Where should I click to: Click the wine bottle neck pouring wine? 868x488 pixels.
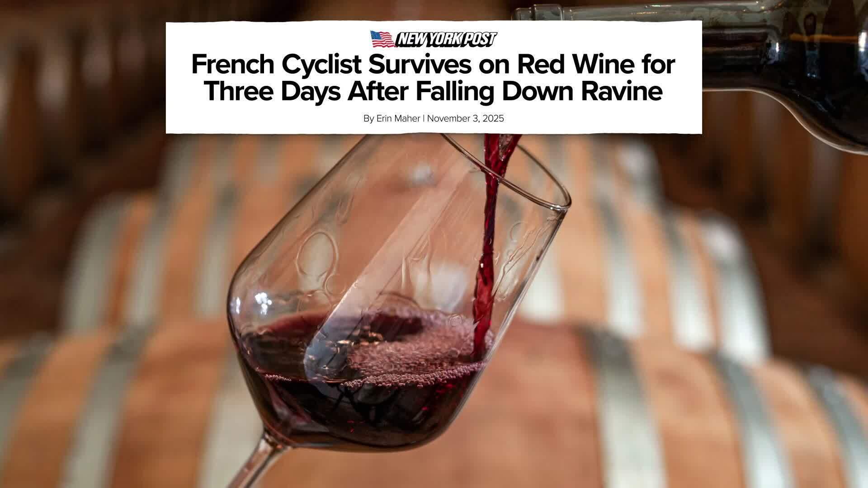point(606,13)
